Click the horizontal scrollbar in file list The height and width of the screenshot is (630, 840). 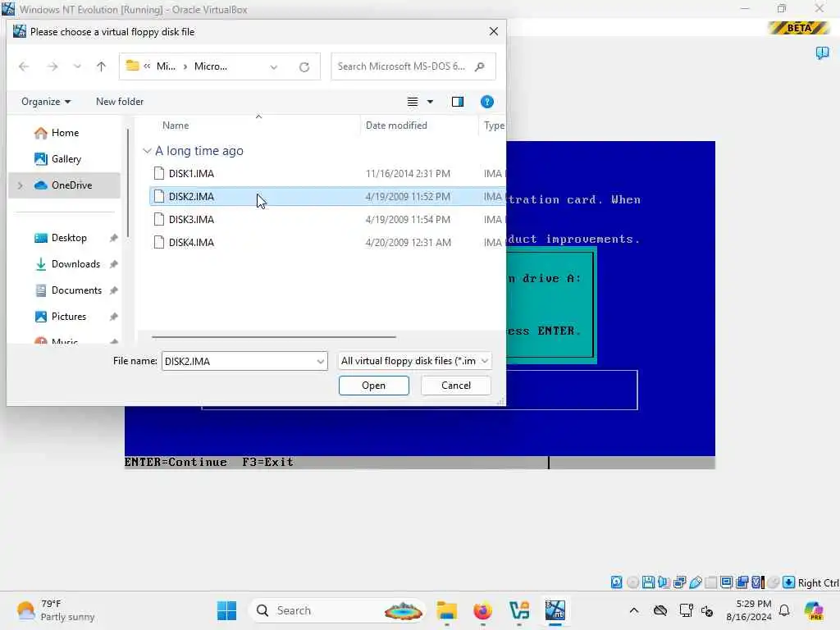tap(274, 337)
